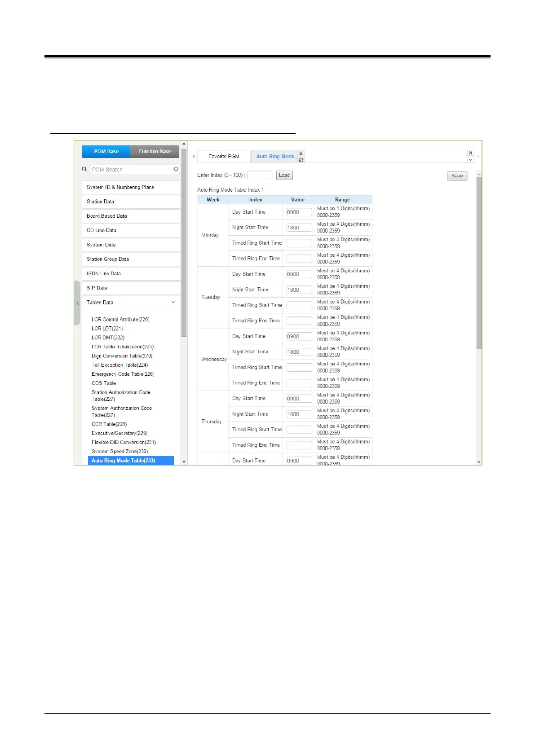Open Station Authorization Code Table(227)

pos(121,396)
